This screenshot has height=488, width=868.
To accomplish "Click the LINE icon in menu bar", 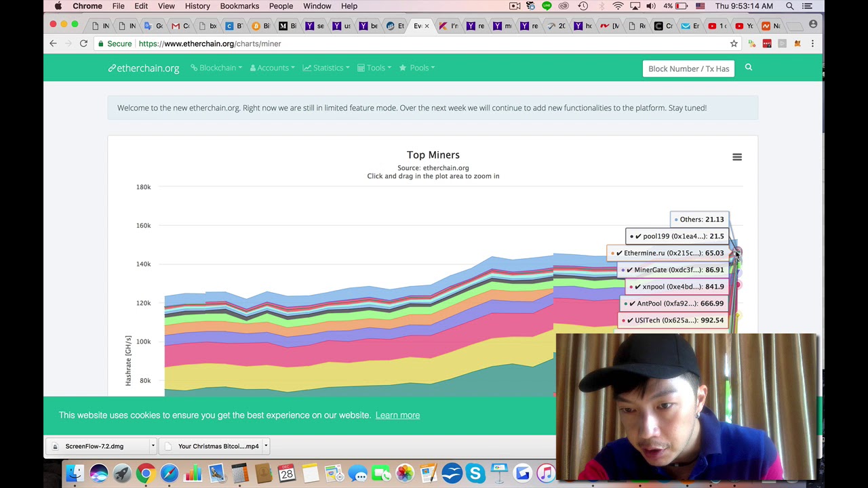I will [547, 6].
